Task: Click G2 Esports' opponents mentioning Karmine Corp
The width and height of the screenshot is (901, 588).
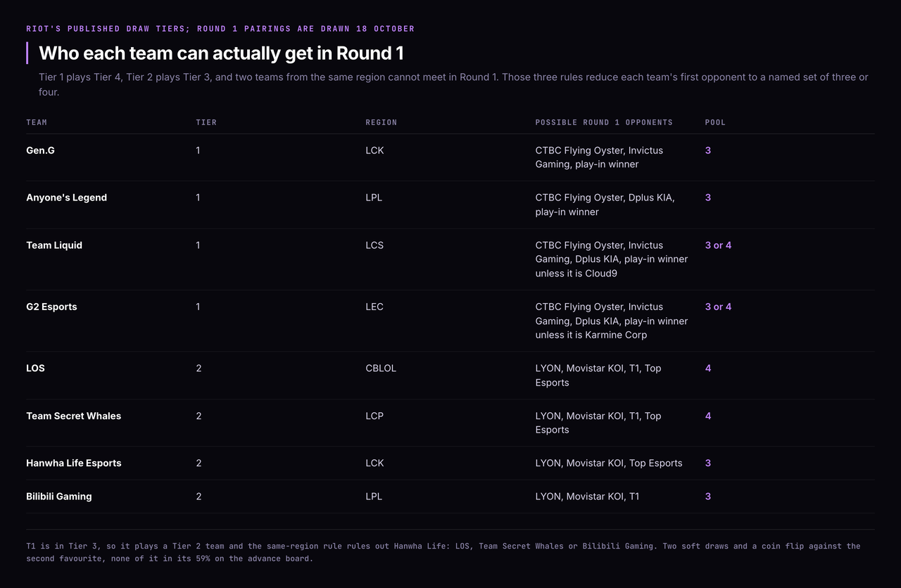Action: 612,321
